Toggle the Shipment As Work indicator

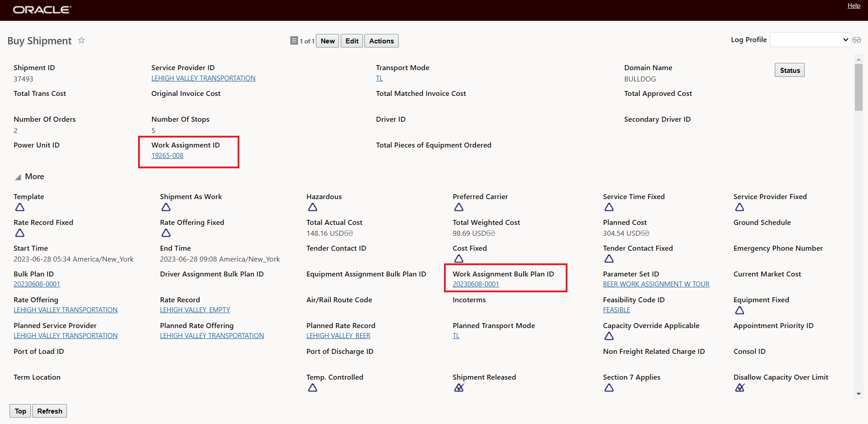pos(166,207)
